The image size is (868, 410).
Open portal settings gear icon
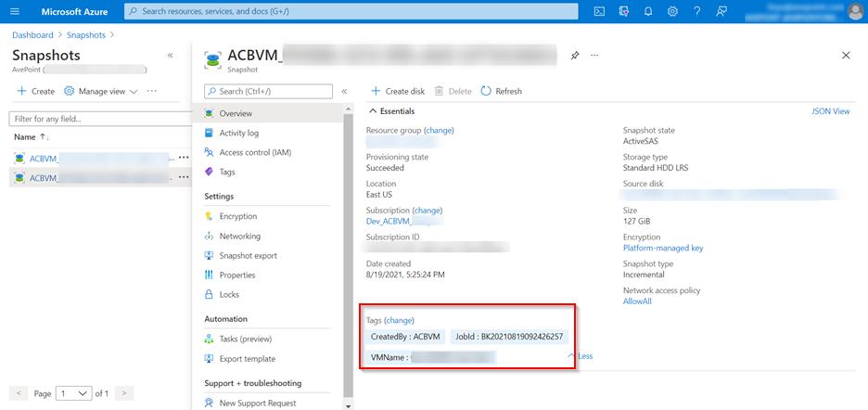pos(672,11)
